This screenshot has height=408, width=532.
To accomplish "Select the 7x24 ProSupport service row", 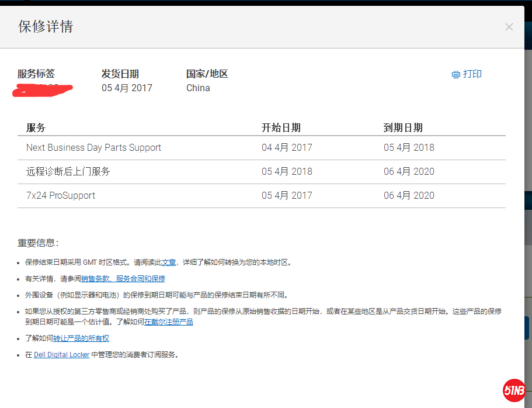I will pyautogui.click(x=61, y=195).
